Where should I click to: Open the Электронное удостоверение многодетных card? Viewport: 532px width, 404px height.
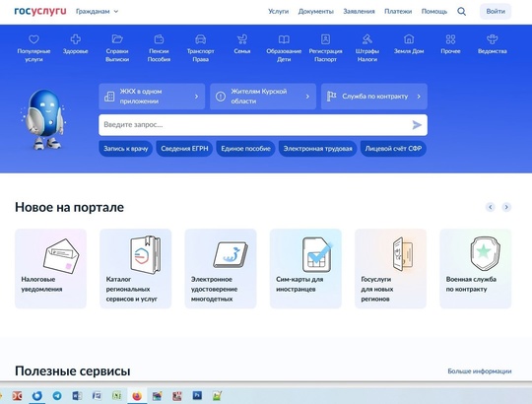221,268
